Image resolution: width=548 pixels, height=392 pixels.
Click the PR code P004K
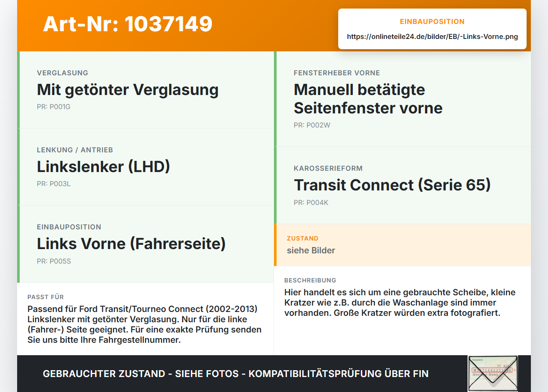311,203
